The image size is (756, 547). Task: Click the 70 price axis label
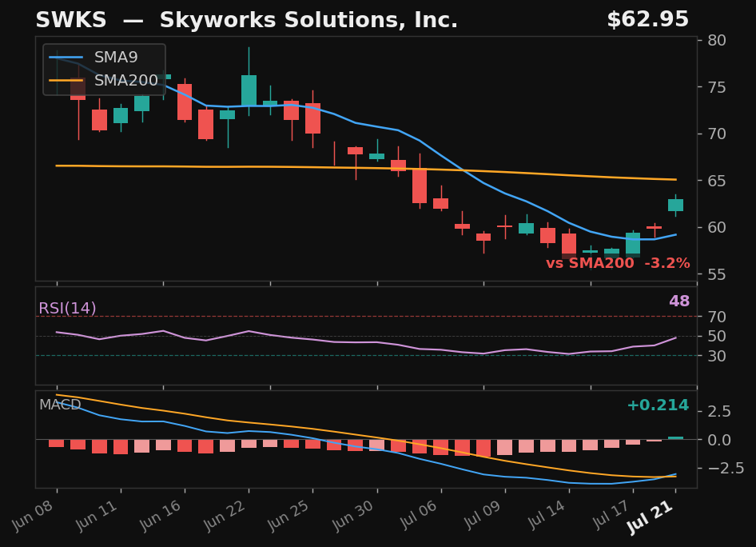coord(717,134)
